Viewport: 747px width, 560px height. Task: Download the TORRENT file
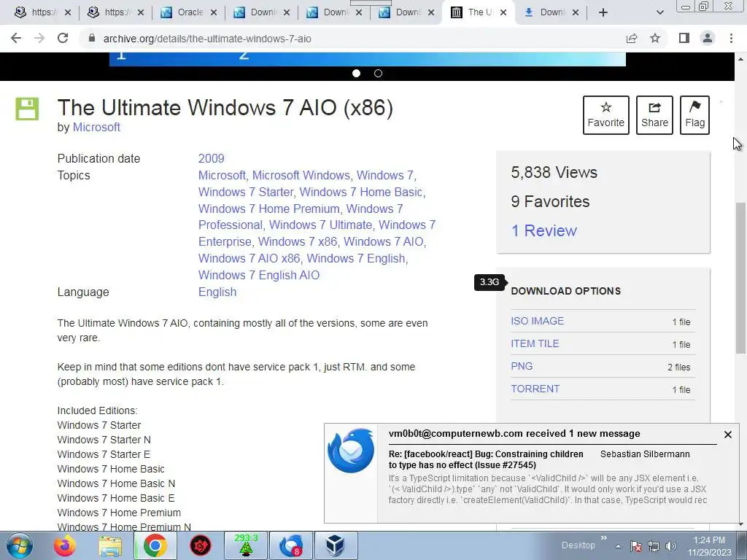(535, 389)
